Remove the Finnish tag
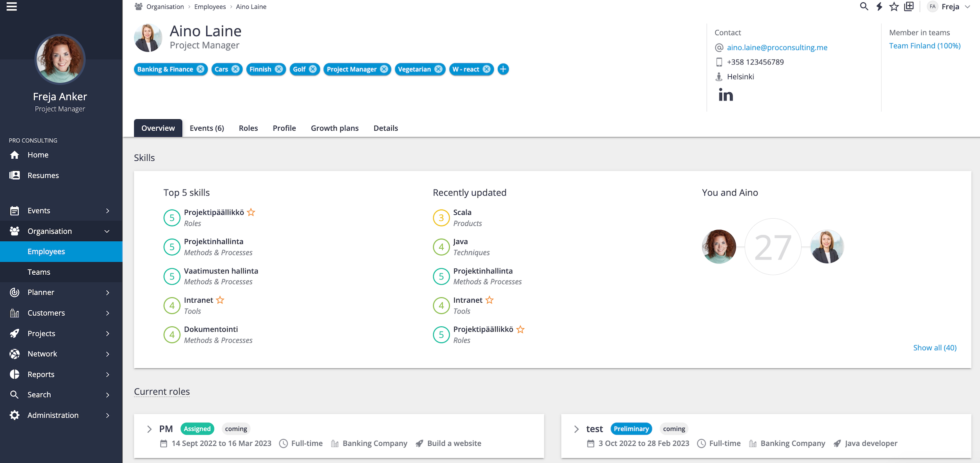The image size is (980, 463). point(279,69)
